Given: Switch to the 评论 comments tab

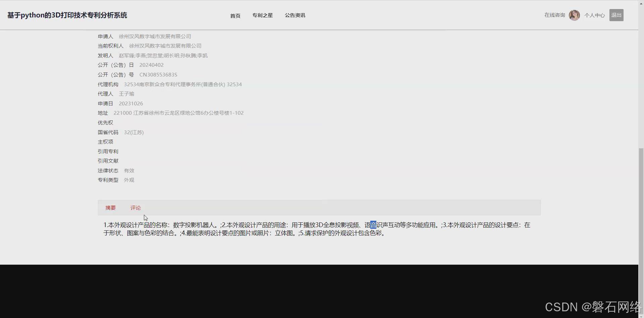Looking at the screenshot, I should [x=136, y=208].
